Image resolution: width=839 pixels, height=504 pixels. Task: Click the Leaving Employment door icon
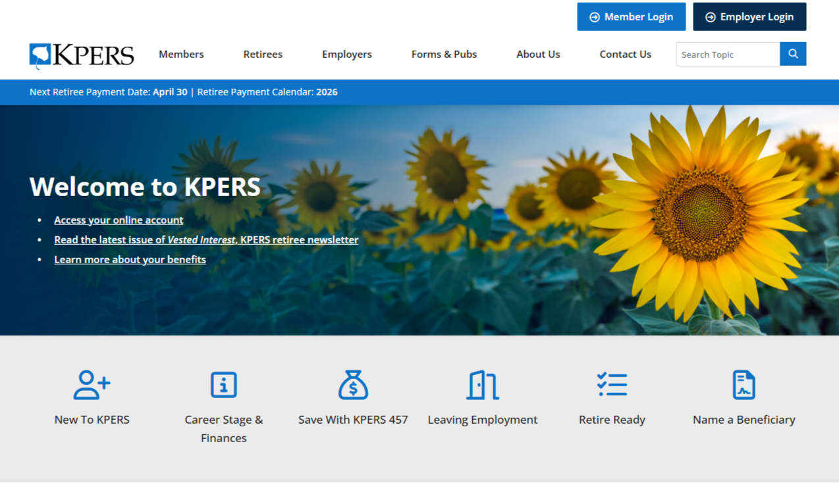point(483,385)
